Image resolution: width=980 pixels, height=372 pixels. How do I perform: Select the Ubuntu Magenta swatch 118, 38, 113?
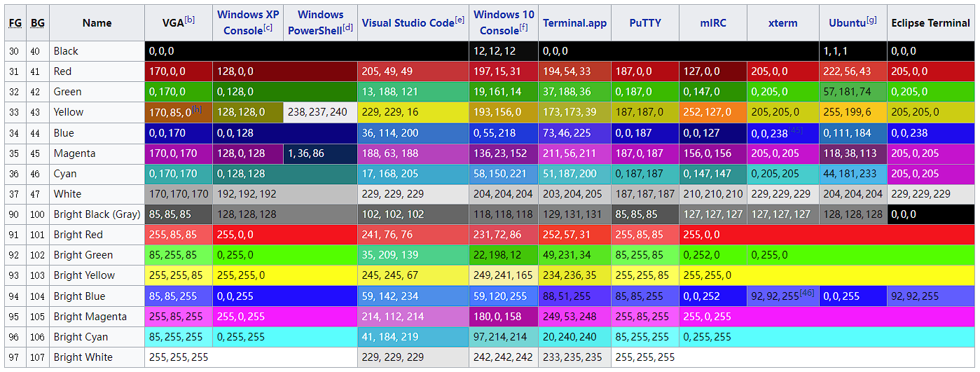pos(853,153)
